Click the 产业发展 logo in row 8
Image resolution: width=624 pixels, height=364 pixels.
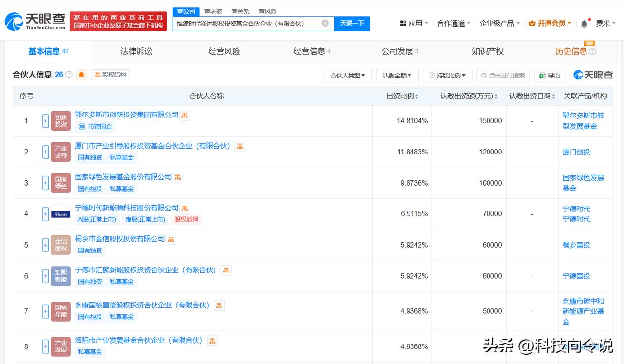pos(61,346)
